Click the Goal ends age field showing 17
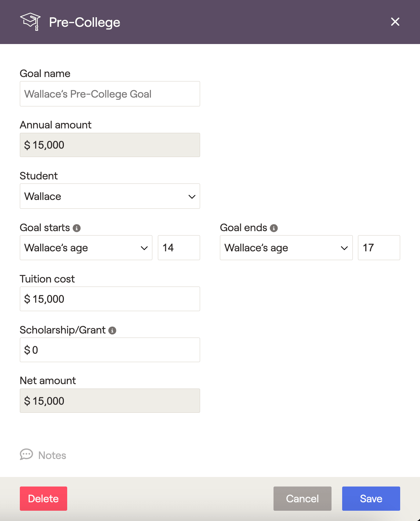420x521 pixels. point(379,248)
